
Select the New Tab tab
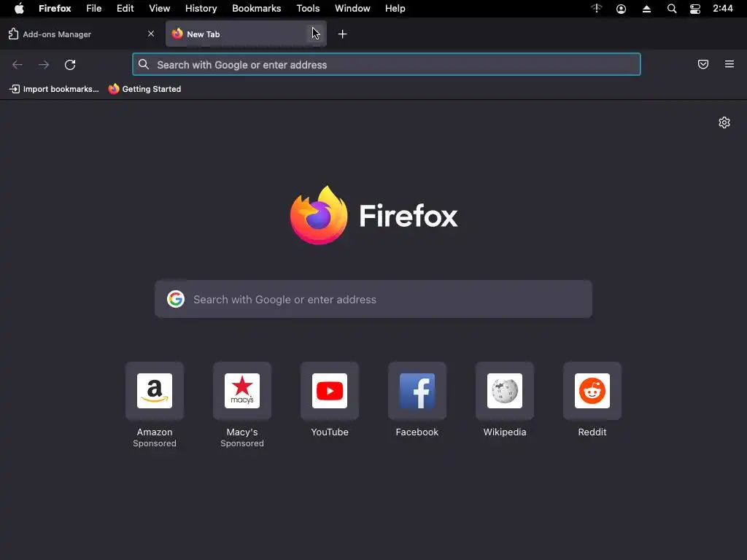click(x=246, y=34)
